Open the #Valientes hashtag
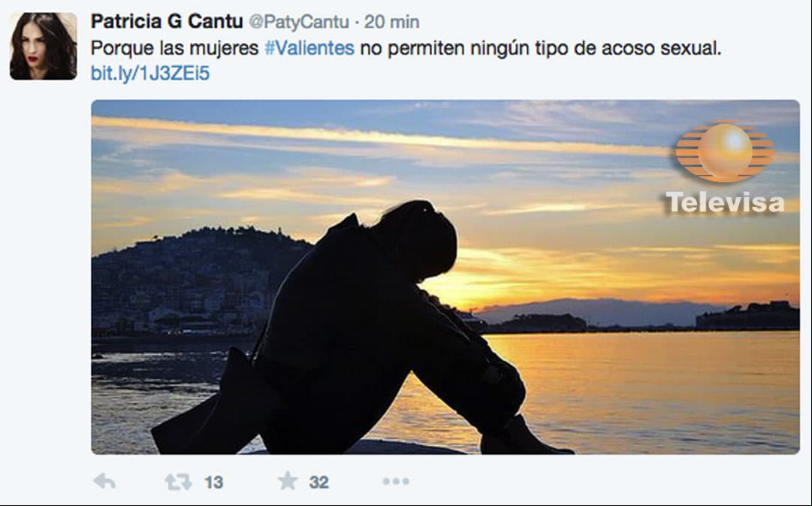 click(x=309, y=48)
